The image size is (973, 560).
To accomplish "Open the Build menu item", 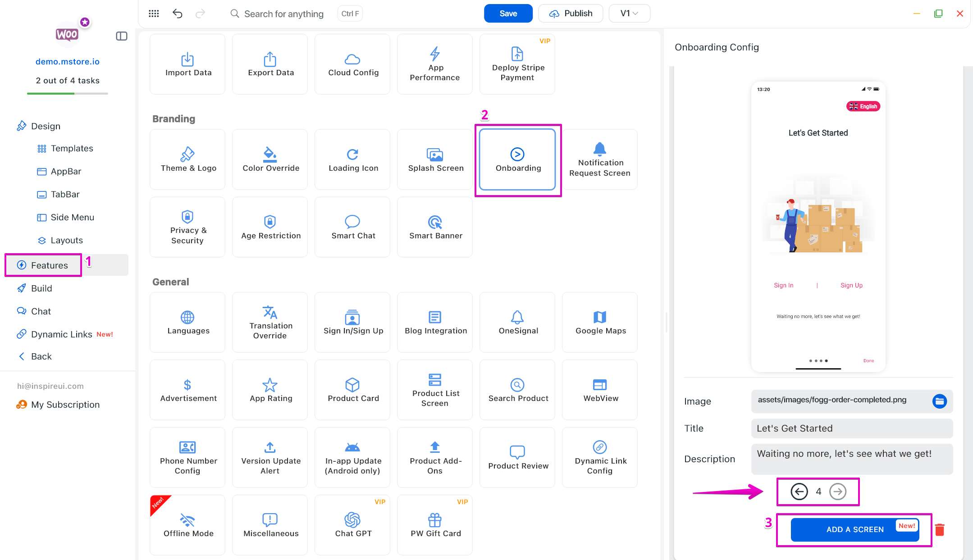I will (x=41, y=288).
